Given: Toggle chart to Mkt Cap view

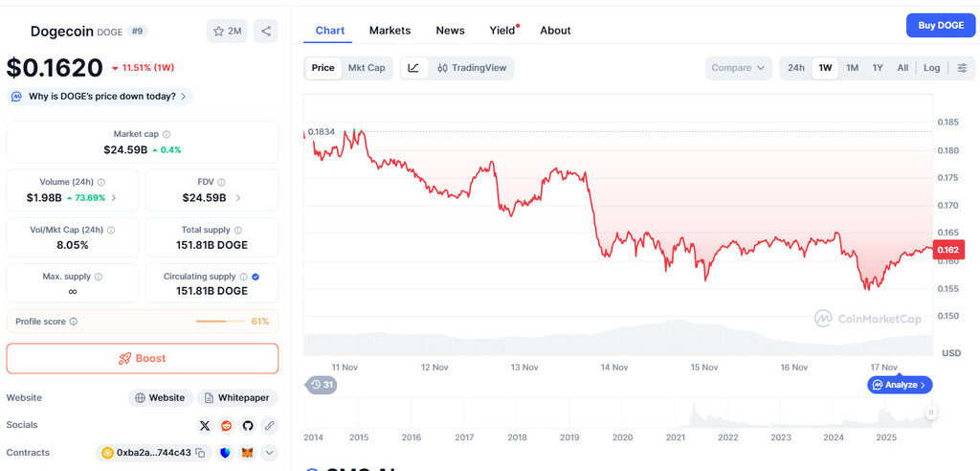Looking at the screenshot, I should click(367, 68).
